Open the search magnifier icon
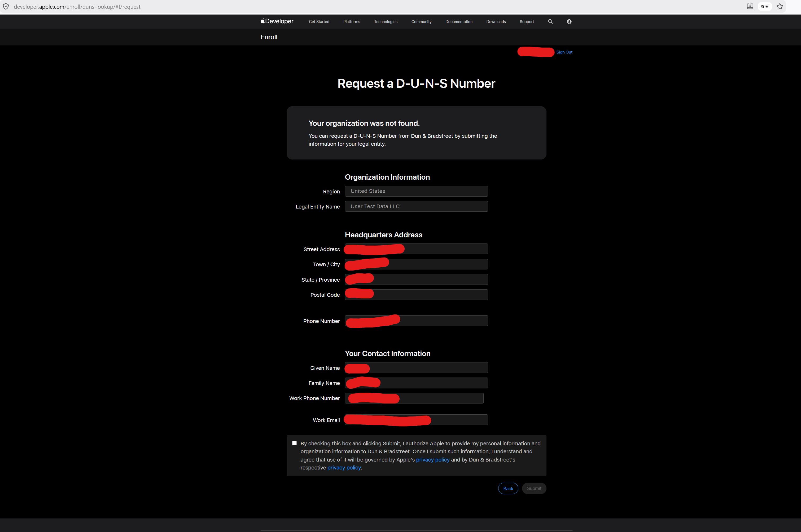Screen dimensions: 801x532 point(550,21)
